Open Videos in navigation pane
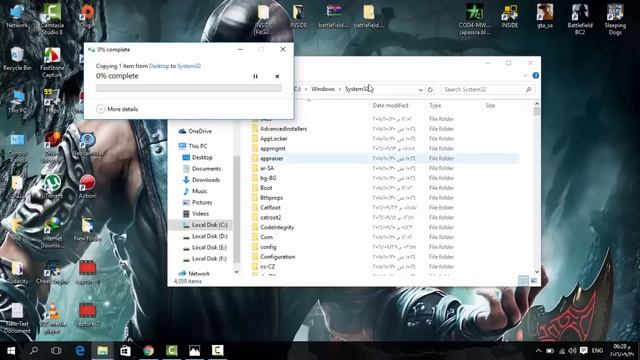The height and width of the screenshot is (360, 640). (200, 213)
